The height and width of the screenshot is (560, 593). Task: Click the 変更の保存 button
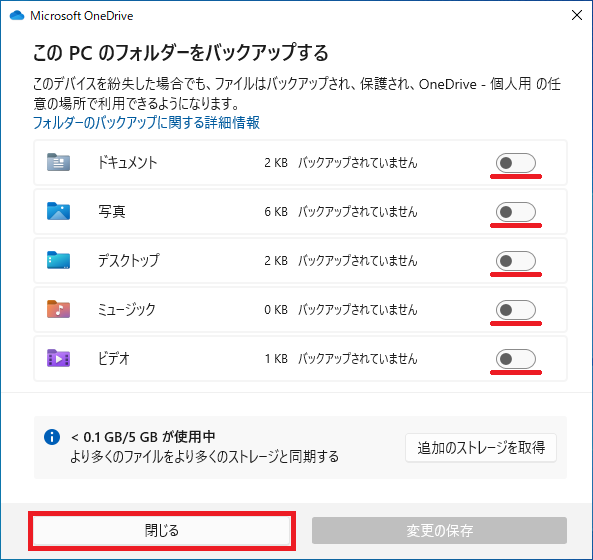(439, 531)
